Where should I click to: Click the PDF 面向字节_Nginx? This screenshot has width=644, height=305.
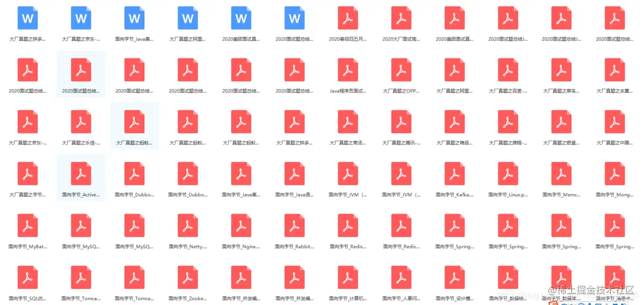(241, 226)
